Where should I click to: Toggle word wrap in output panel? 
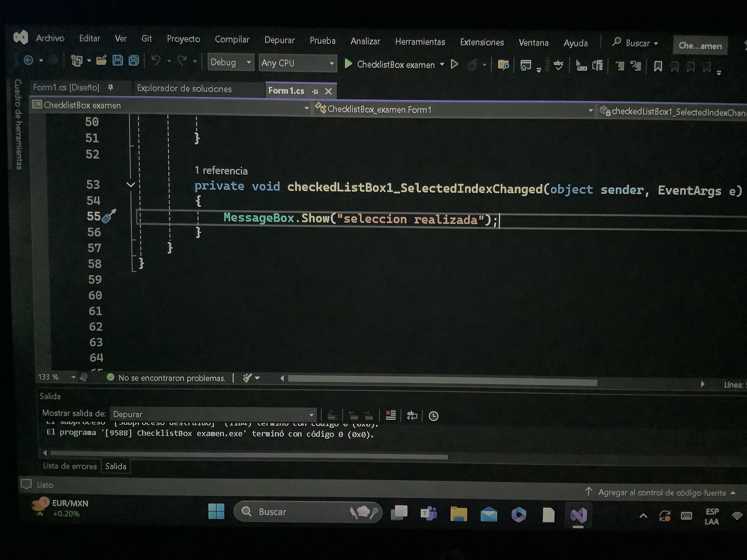coord(412,415)
